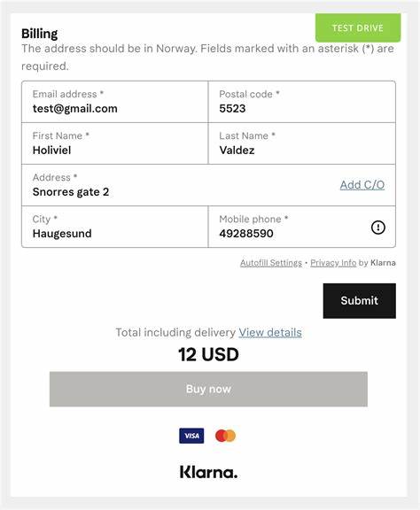Edit the Last Name field

tap(302, 143)
